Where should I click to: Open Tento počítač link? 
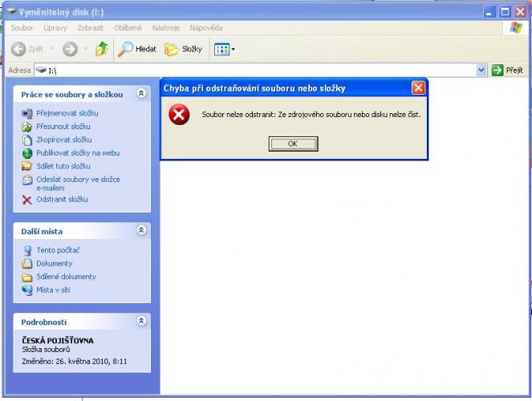[58, 250]
